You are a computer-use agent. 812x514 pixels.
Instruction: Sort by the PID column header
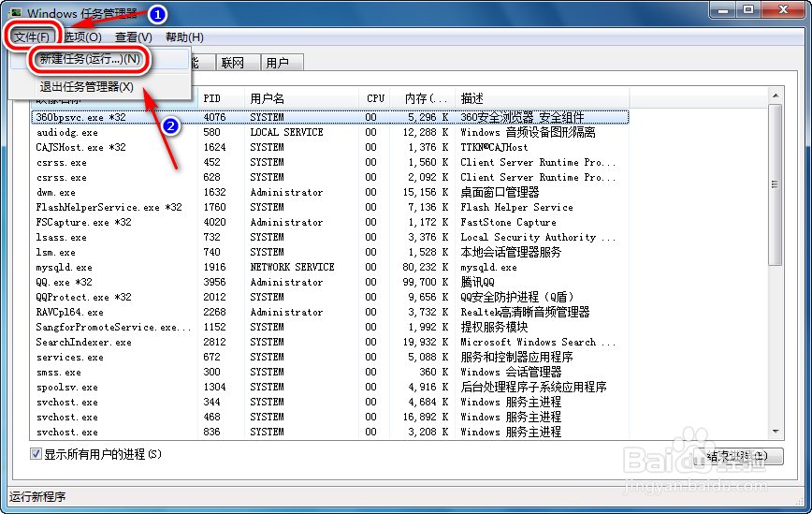[221, 98]
